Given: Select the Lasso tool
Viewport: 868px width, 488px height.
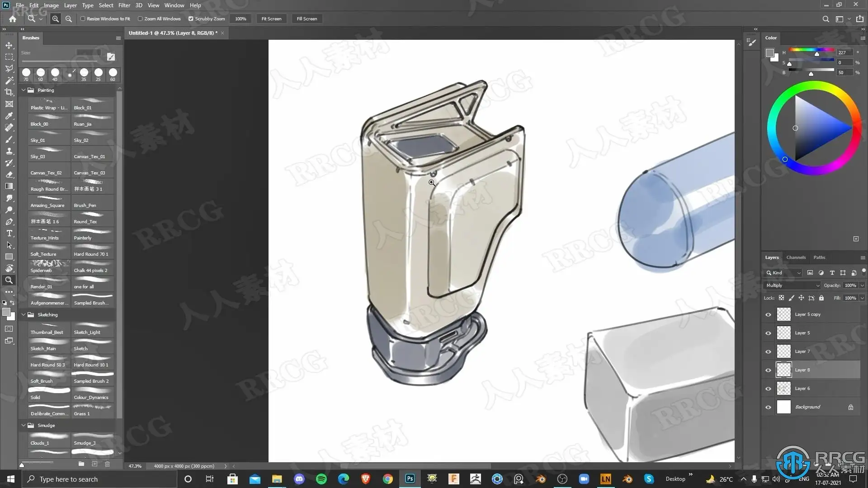Looking at the screenshot, I should point(9,69).
